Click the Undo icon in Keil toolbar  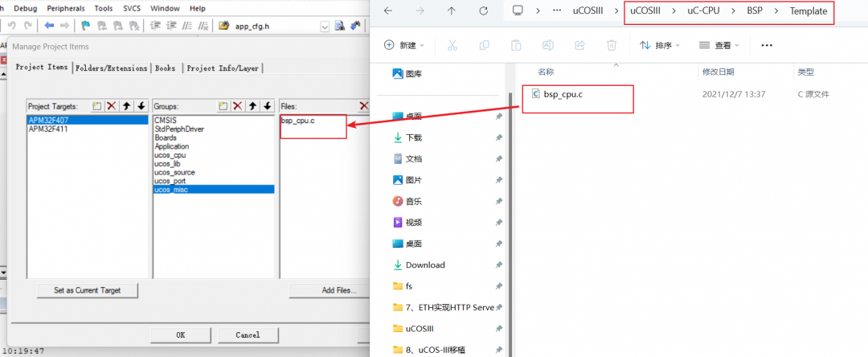(x=11, y=26)
